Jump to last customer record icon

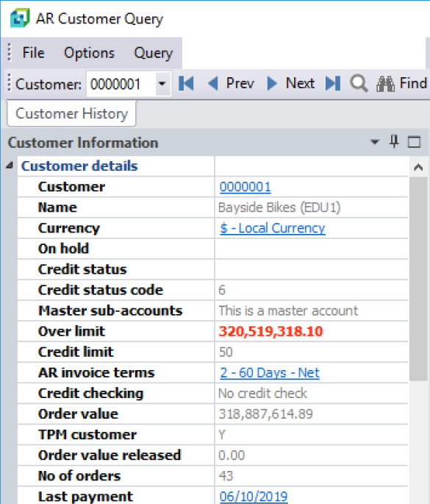333,84
